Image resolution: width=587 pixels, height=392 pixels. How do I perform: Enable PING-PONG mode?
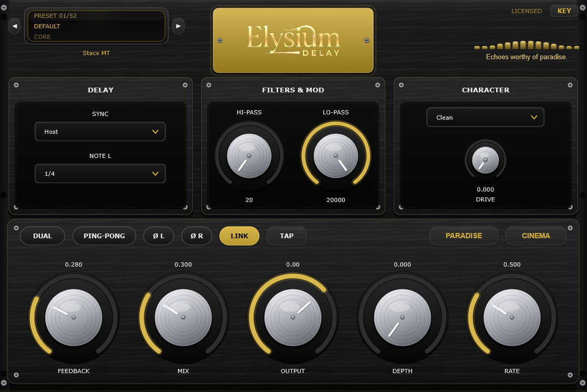[x=104, y=236]
